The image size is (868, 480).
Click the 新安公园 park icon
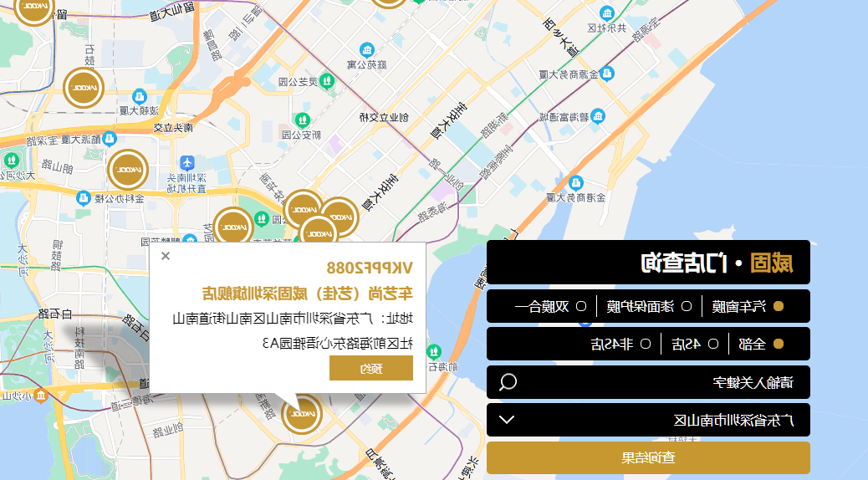tap(302, 120)
